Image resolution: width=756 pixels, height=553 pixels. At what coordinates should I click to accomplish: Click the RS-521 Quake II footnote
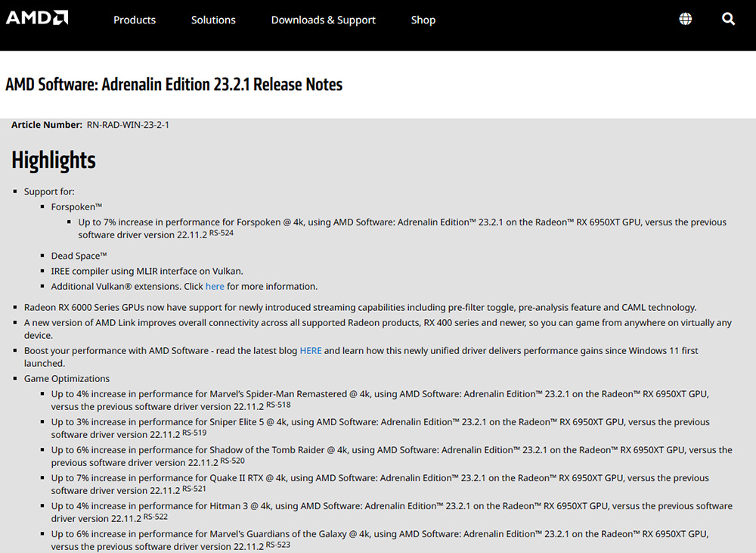pos(194,489)
